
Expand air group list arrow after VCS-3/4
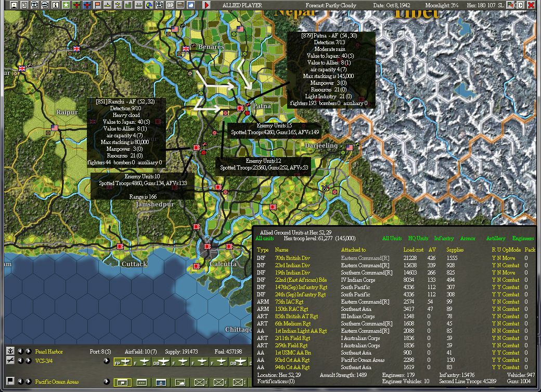click(107, 361)
